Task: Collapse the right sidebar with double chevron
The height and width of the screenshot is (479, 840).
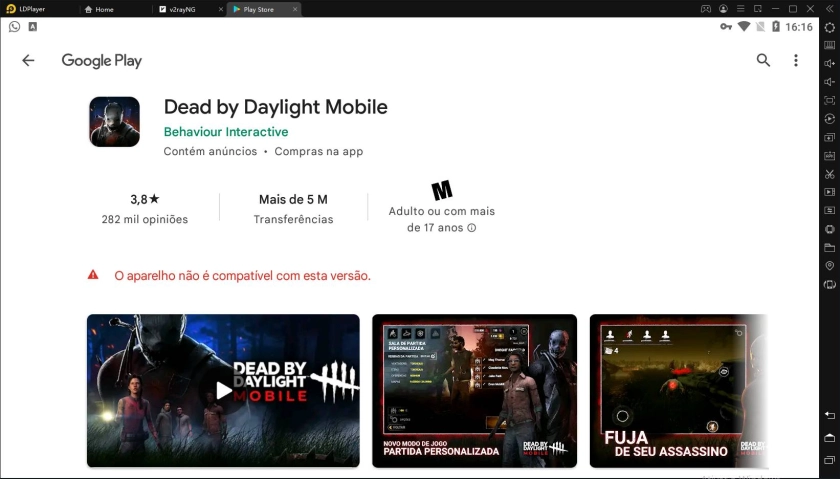Action: pos(829,9)
